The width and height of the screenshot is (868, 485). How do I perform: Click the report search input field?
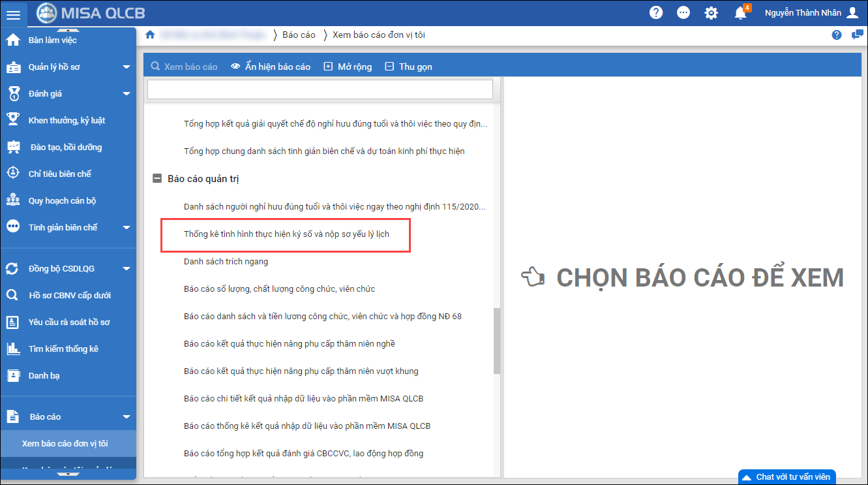point(320,89)
